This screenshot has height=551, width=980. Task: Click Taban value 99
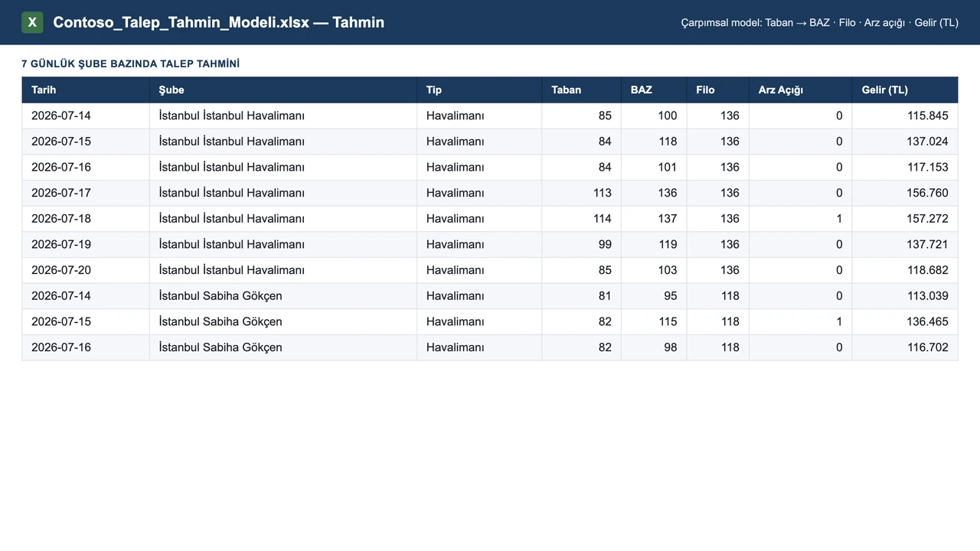coord(606,244)
